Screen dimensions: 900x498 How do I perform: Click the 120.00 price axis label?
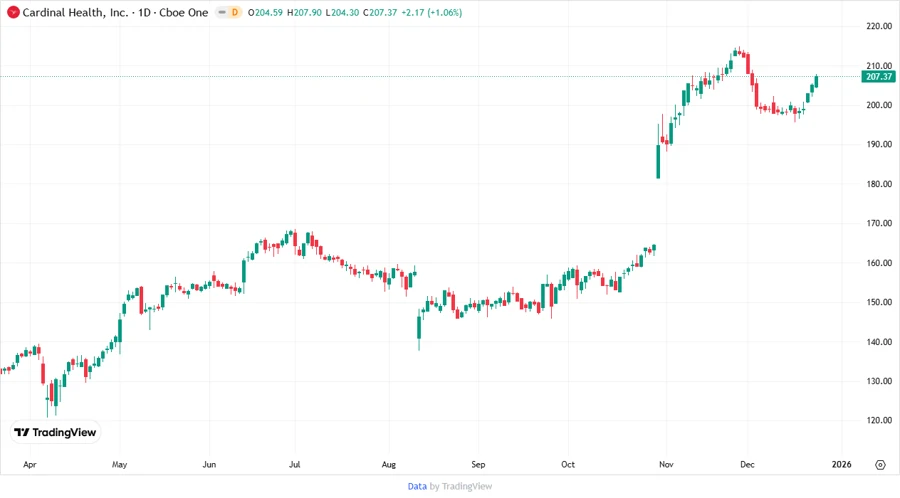click(x=879, y=420)
